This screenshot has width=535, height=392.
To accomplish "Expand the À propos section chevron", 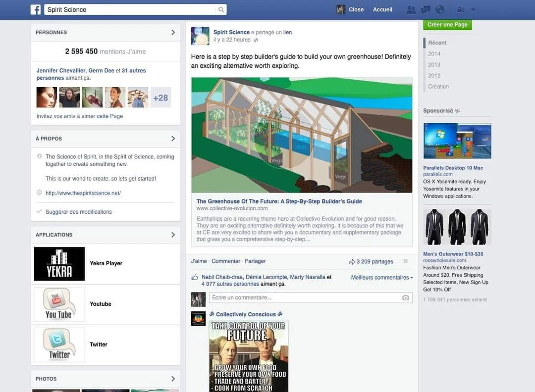I will (x=173, y=139).
